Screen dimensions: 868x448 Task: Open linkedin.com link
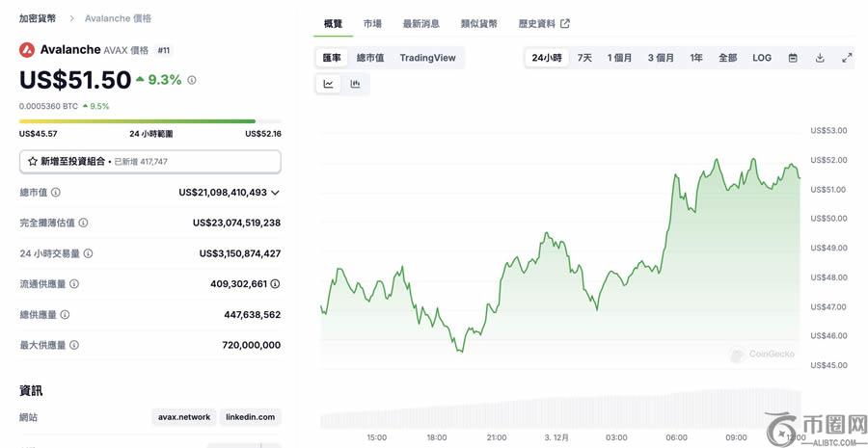tap(250, 417)
